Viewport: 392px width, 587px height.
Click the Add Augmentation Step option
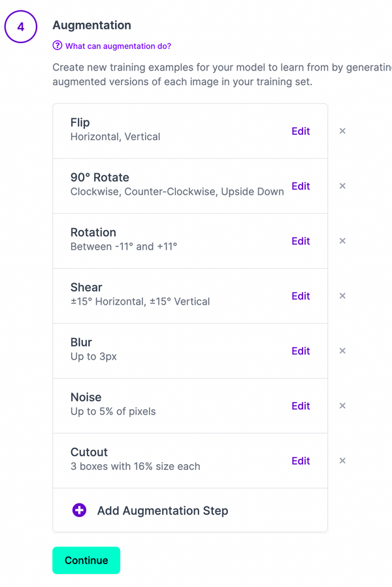tap(162, 511)
